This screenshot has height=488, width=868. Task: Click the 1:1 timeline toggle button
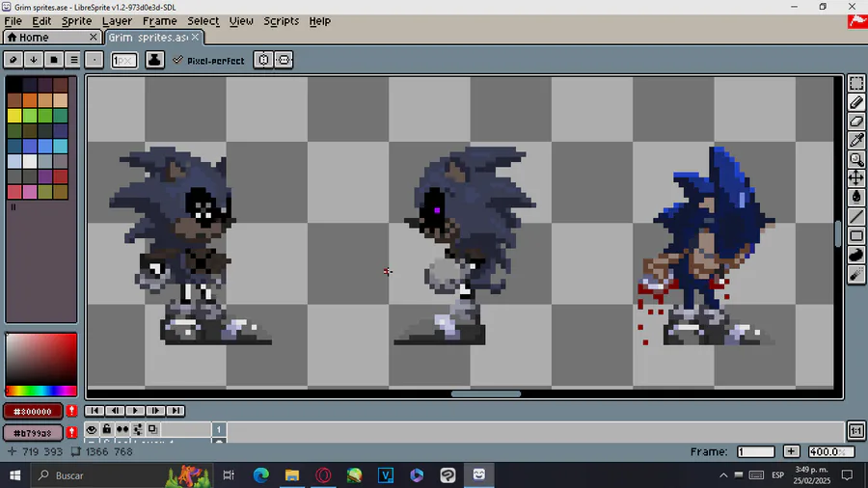855,430
